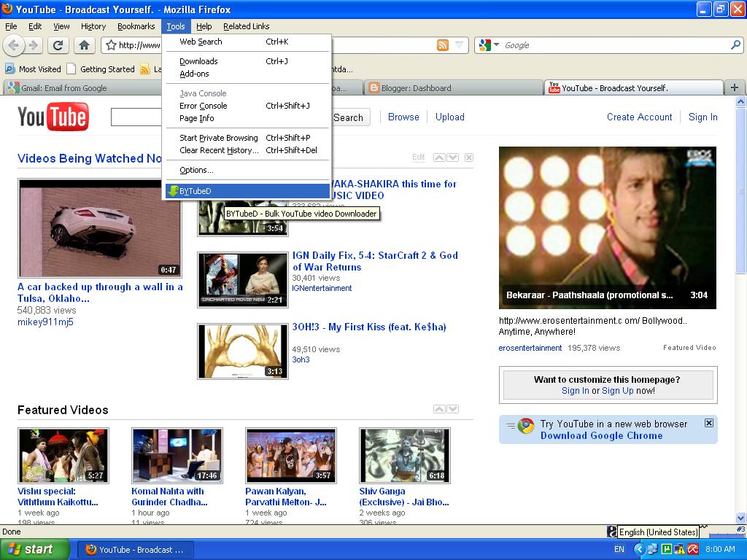Screen dimensions: 747x560
Task: Click the RSS feed icon in address bar
Action: click(443, 45)
